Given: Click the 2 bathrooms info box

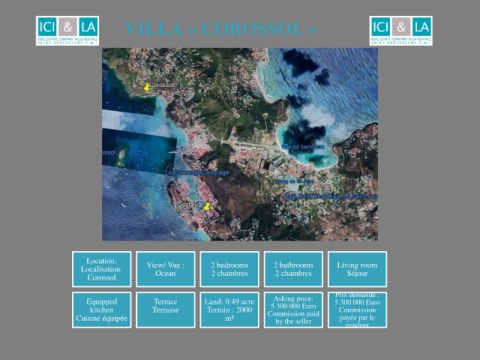Looking at the screenshot, I should (293, 269).
